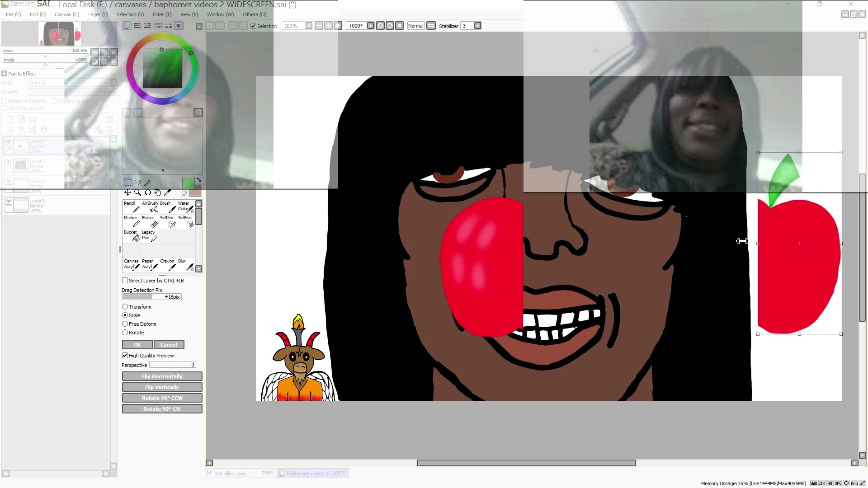Select the Brush tool
This screenshot has width=868, height=488.
tap(168, 206)
